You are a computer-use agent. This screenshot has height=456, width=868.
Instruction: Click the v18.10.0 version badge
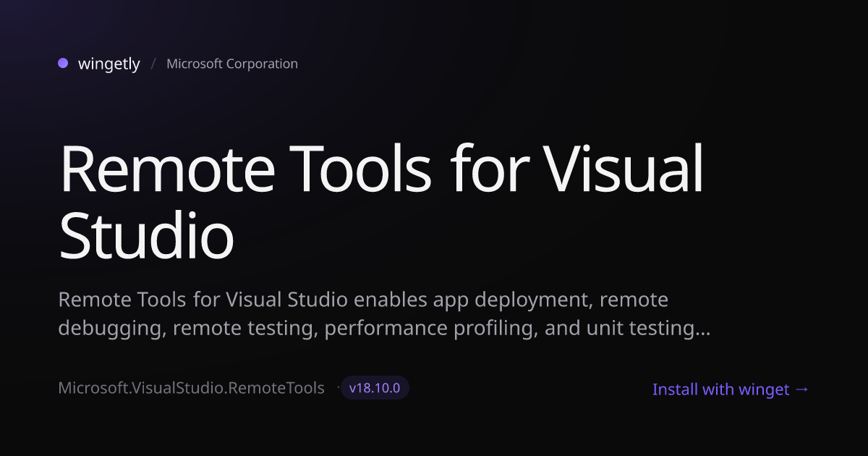(375, 388)
